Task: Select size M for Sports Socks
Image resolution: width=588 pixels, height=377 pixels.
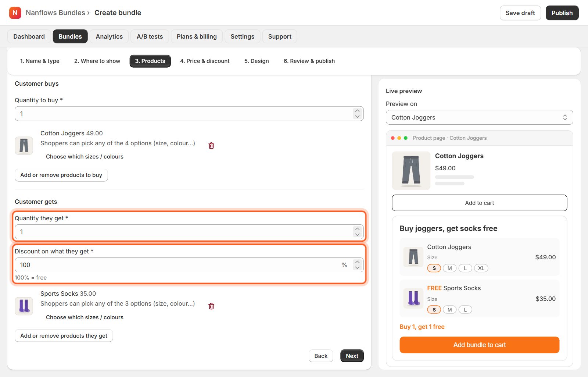Action: (449, 310)
